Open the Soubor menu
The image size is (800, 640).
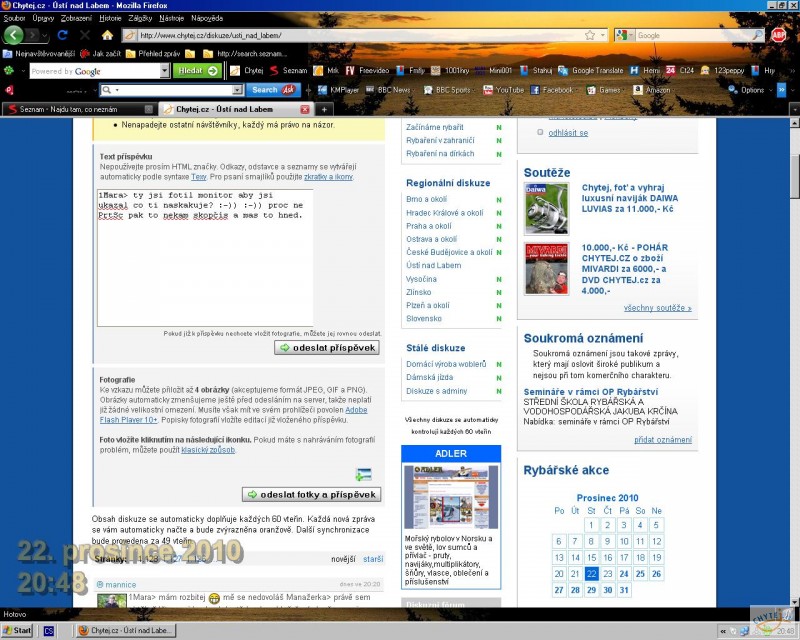pyautogui.click(x=14, y=18)
